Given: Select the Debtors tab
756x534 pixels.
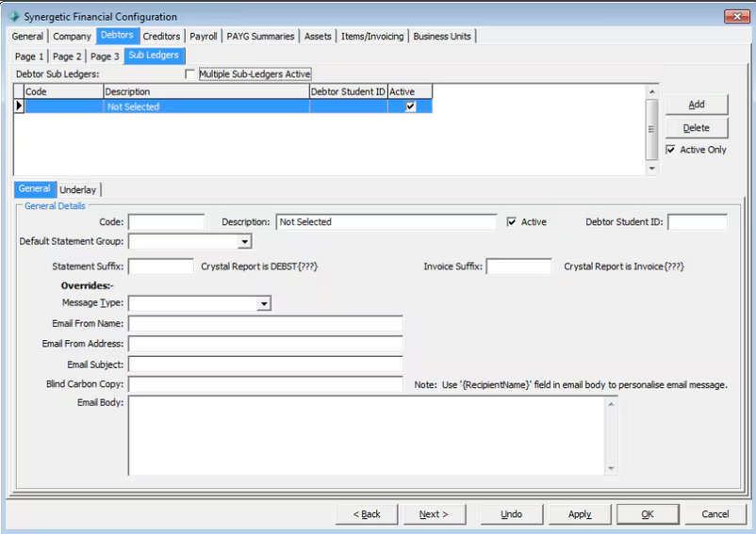Looking at the screenshot, I should pos(117,35).
